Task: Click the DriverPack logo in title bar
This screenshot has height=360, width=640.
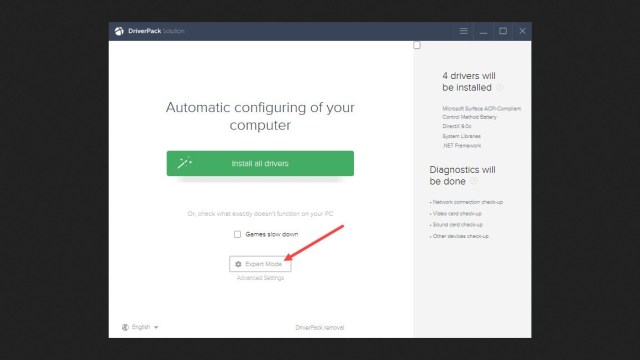Action: pos(119,31)
